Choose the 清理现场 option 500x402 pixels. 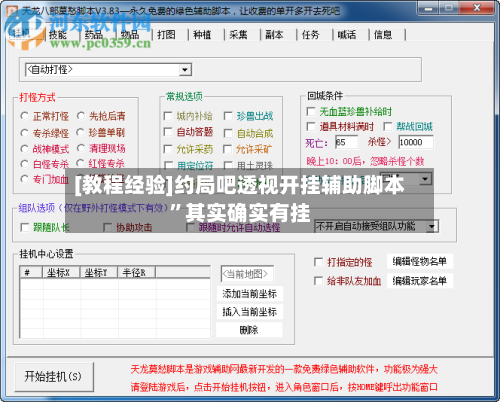pyautogui.click(x=81, y=148)
